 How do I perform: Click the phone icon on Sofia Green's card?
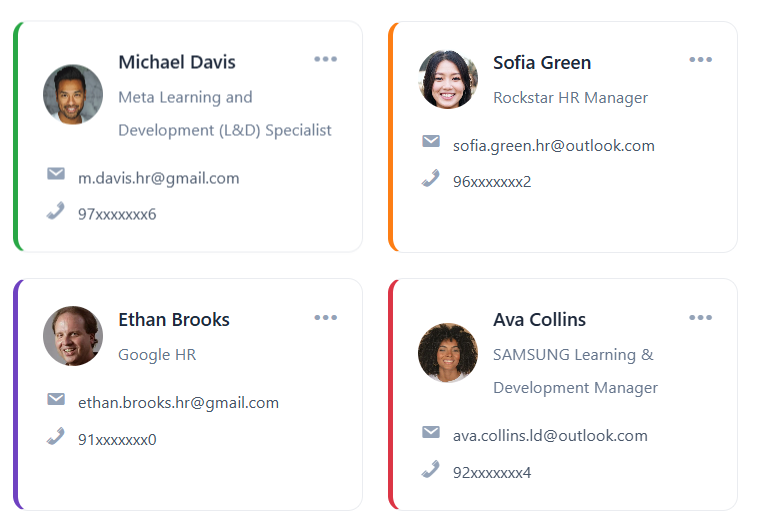431,178
